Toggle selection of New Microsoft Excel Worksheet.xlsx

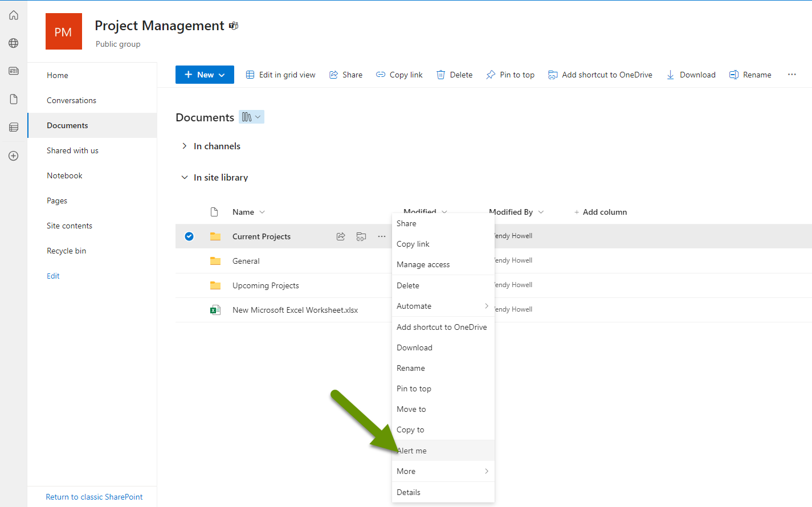189,310
